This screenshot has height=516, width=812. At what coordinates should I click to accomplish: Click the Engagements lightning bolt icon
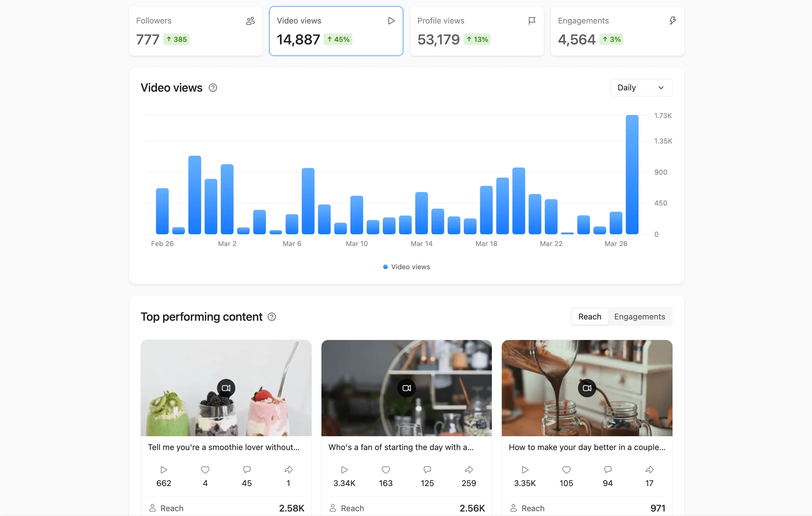672,21
